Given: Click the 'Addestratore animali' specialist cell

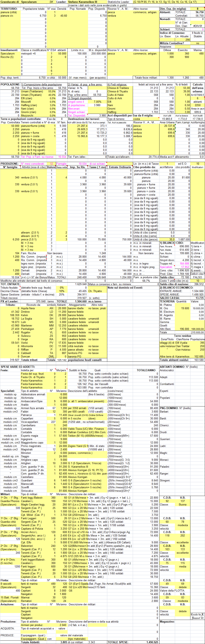Looking at the screenshot, I should pos(33,395).
